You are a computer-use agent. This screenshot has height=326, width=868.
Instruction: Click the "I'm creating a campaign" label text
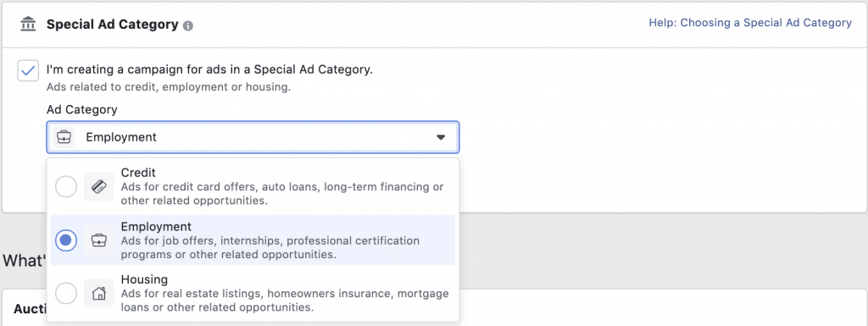tap(210, 70)
